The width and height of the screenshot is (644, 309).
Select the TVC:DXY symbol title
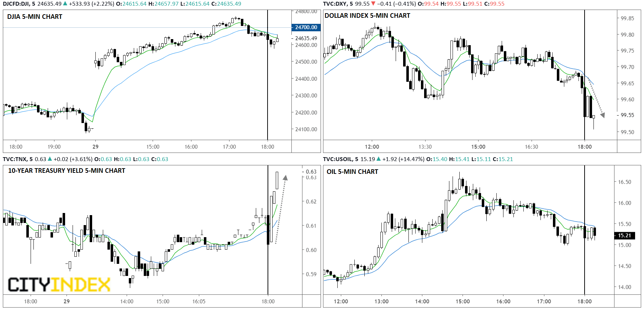point(336,4)
